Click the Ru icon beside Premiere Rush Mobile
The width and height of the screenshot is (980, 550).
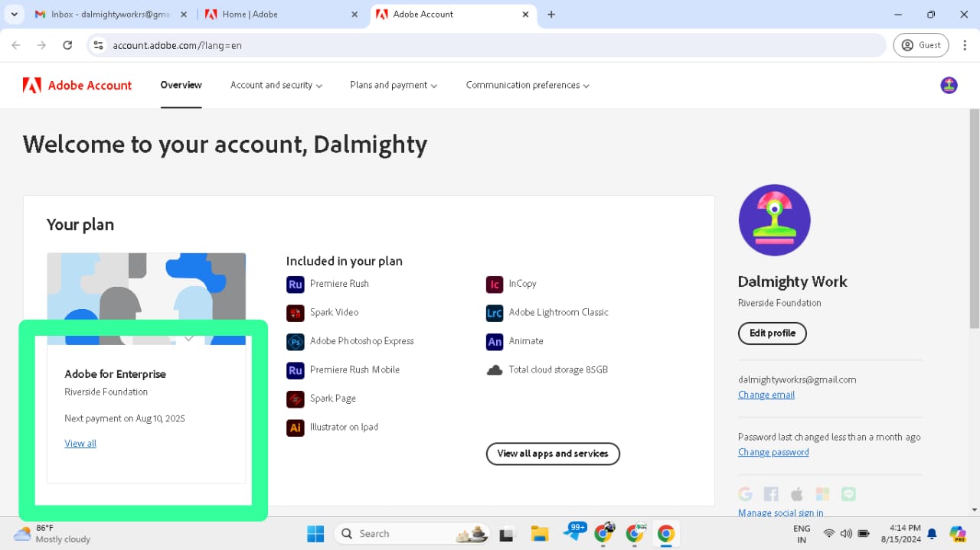click(x=295, y=370)
